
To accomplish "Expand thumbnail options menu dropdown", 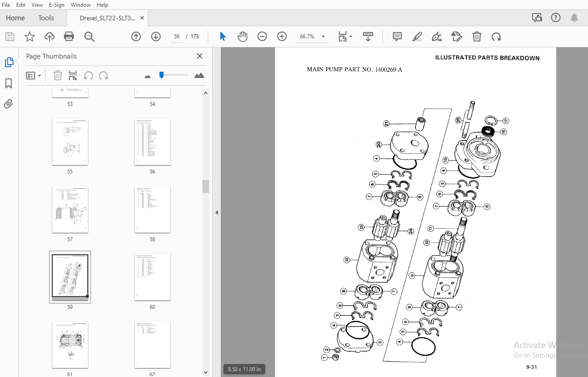I will tap(34, 75).
